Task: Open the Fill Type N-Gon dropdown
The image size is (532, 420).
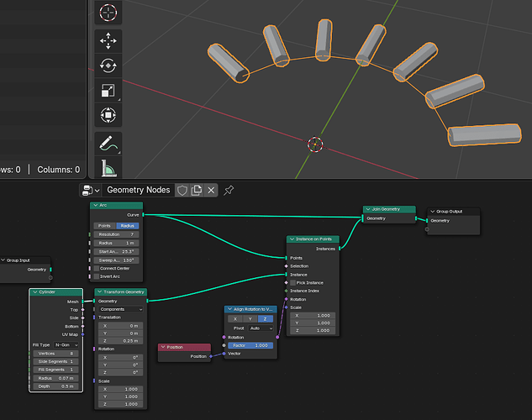Action: click(66, 345)
